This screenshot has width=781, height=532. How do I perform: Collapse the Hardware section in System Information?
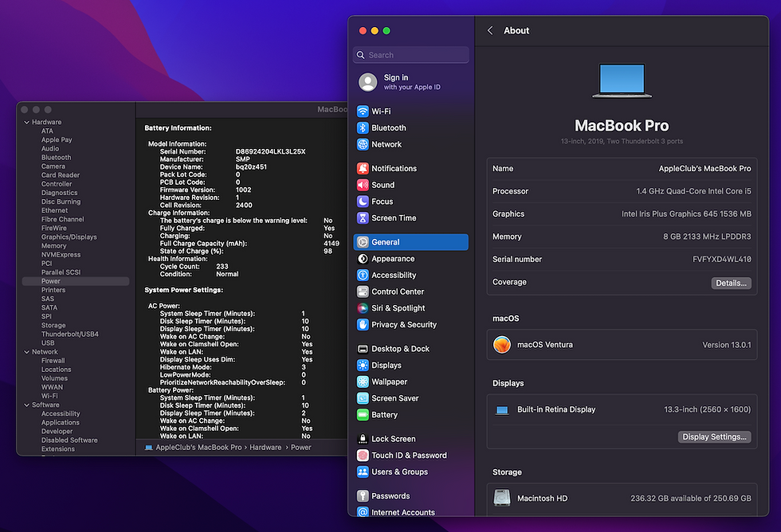pos(26,123)
